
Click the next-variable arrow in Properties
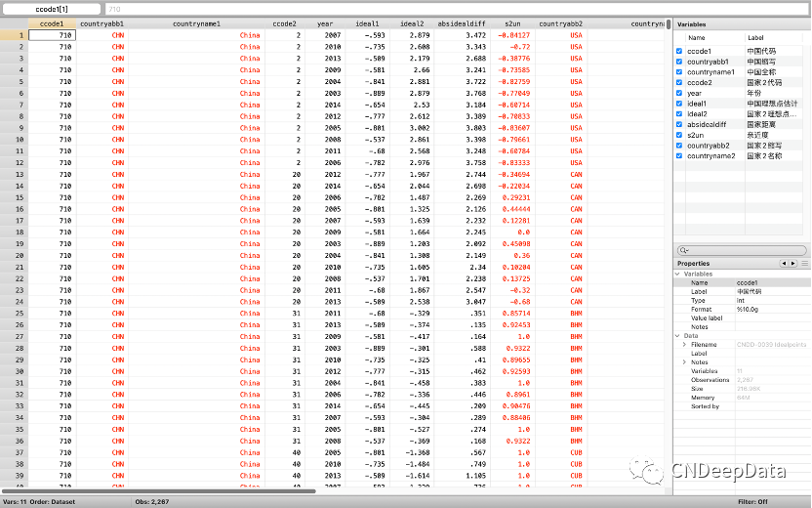click(x=792, y=264)
